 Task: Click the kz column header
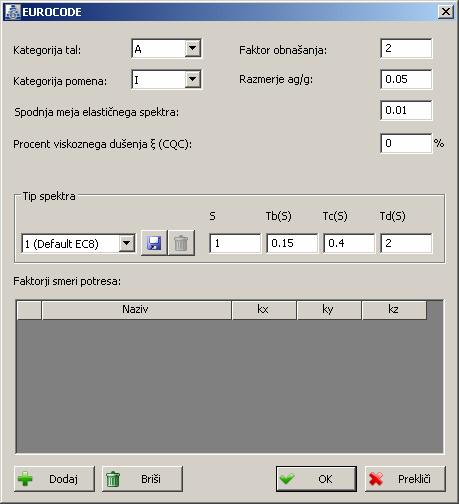pos(394,310)
